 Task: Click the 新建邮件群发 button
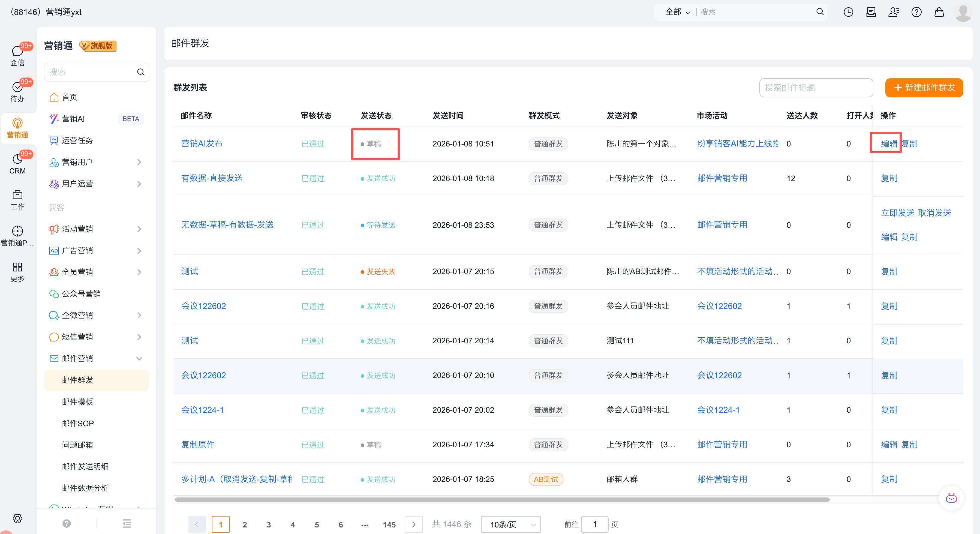924,88
